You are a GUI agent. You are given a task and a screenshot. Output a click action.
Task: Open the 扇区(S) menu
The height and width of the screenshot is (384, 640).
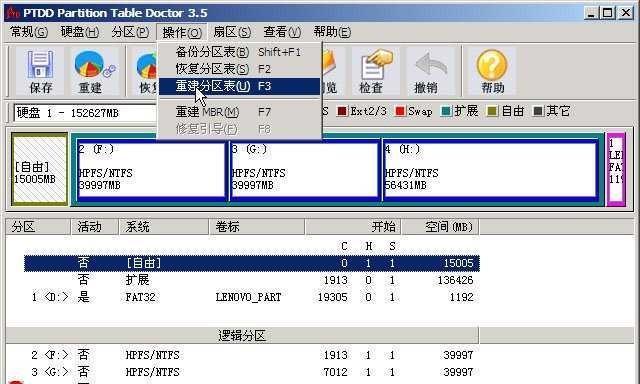click(x=232, y=32)
